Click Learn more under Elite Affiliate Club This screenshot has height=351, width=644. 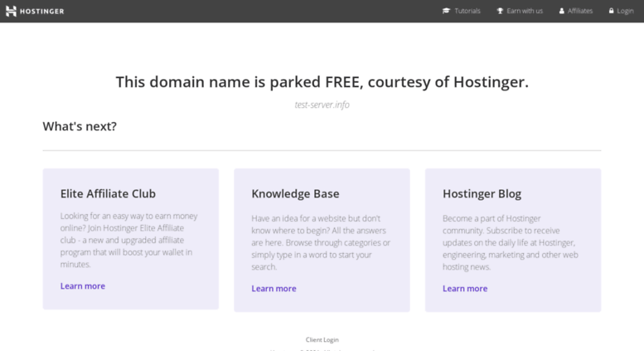(83, 286)
